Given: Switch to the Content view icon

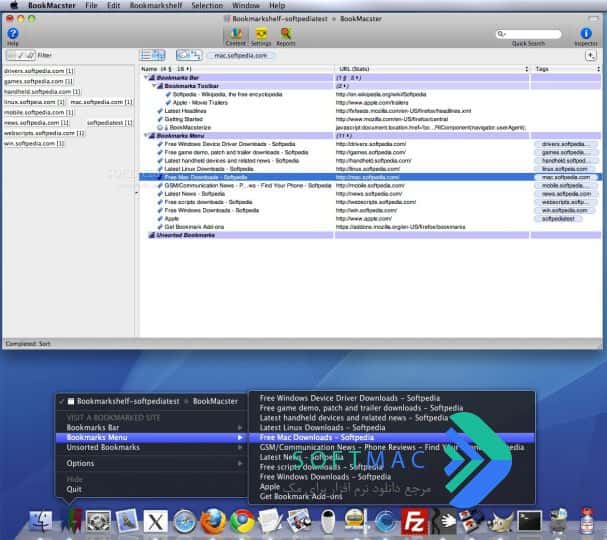Looking at the screenshot, I should (x=235, y=37).
